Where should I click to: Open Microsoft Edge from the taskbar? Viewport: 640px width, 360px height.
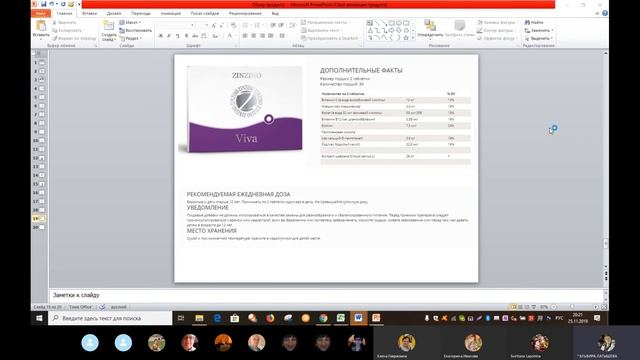217,318
